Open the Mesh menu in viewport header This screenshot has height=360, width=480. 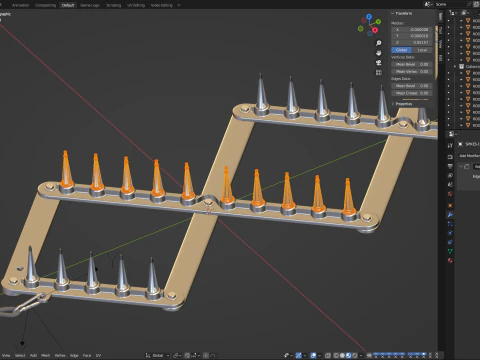point(45,355)
